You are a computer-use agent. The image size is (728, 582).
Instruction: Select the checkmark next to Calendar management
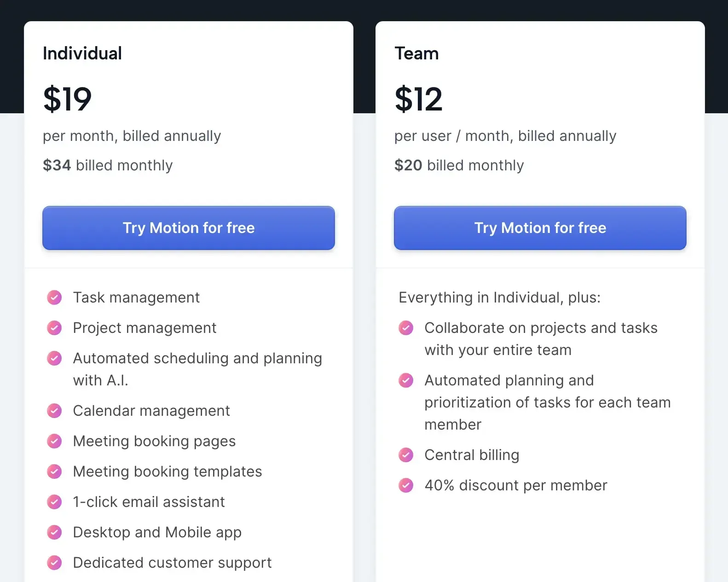(x=54, y=411)
